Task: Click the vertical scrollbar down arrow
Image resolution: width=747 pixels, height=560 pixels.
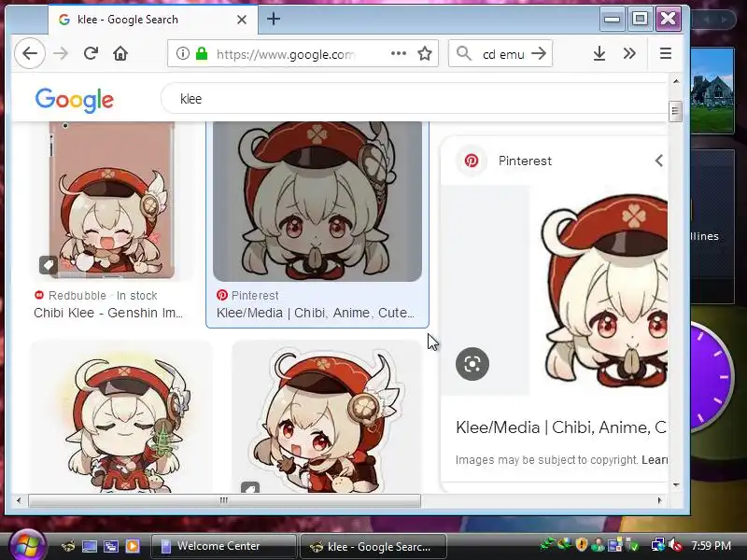Action: tap(675, 485)
